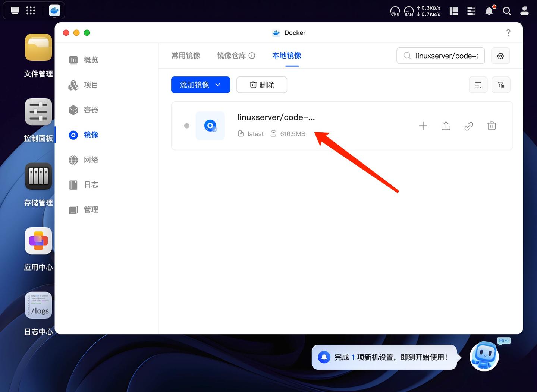Open the RAM usage gauge
Viewport: 537px width, 392px height.
[x=409, y=11]
